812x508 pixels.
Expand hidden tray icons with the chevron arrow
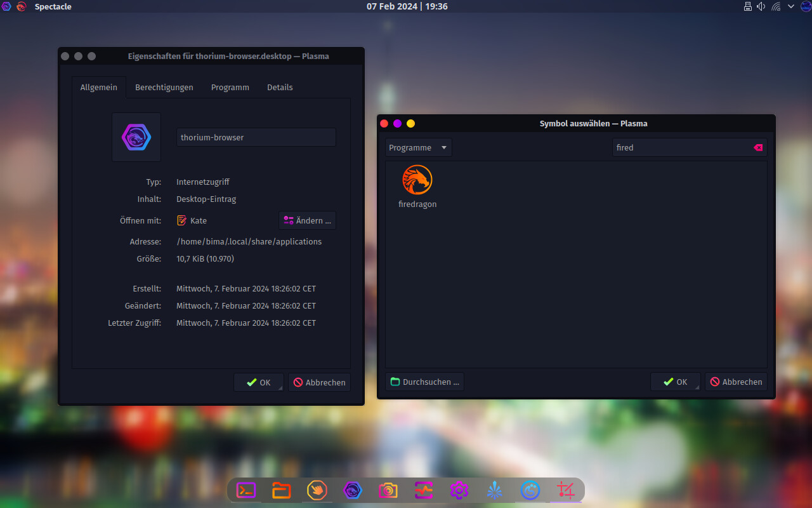click(791, 6)
